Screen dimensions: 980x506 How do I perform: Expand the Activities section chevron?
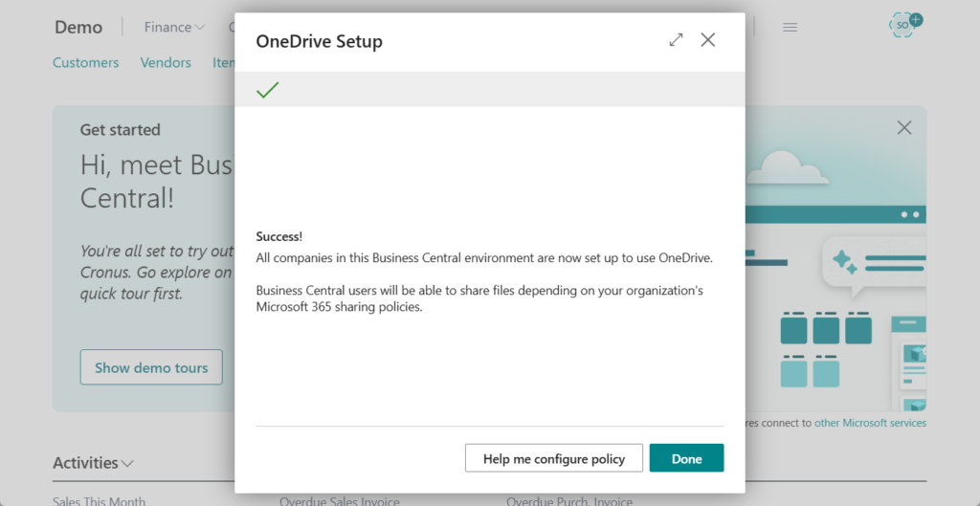[128, 463]
